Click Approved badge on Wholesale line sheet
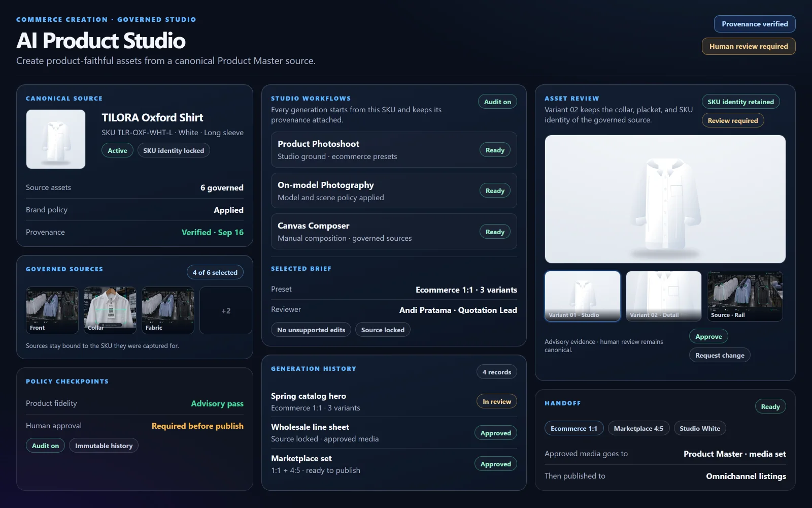This screenshot has width=812, height=508. click(496, 433)
